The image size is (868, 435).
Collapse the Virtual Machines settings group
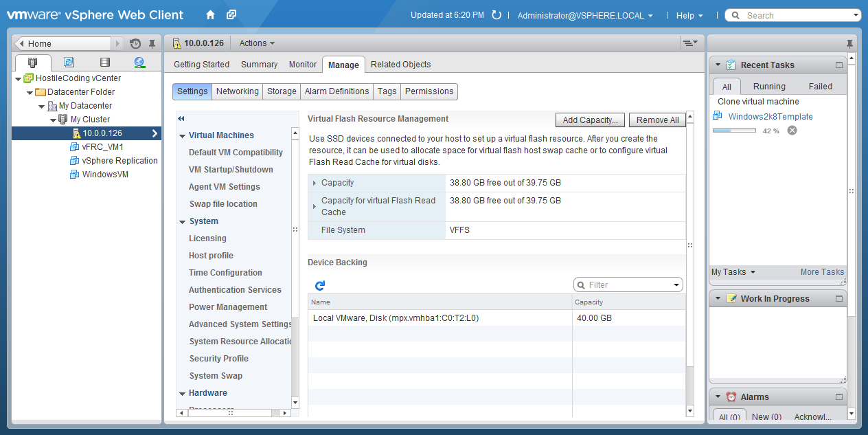coord(182,135)
